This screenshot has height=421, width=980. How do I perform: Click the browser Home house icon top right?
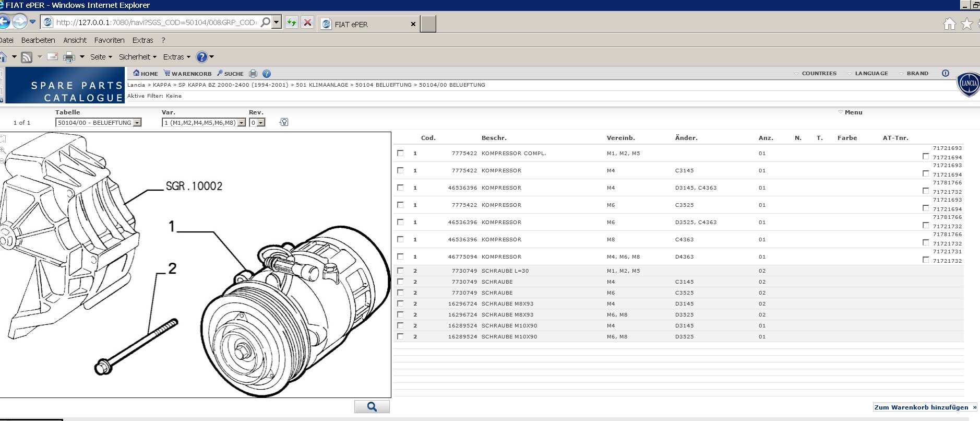(x=949, y=24)
